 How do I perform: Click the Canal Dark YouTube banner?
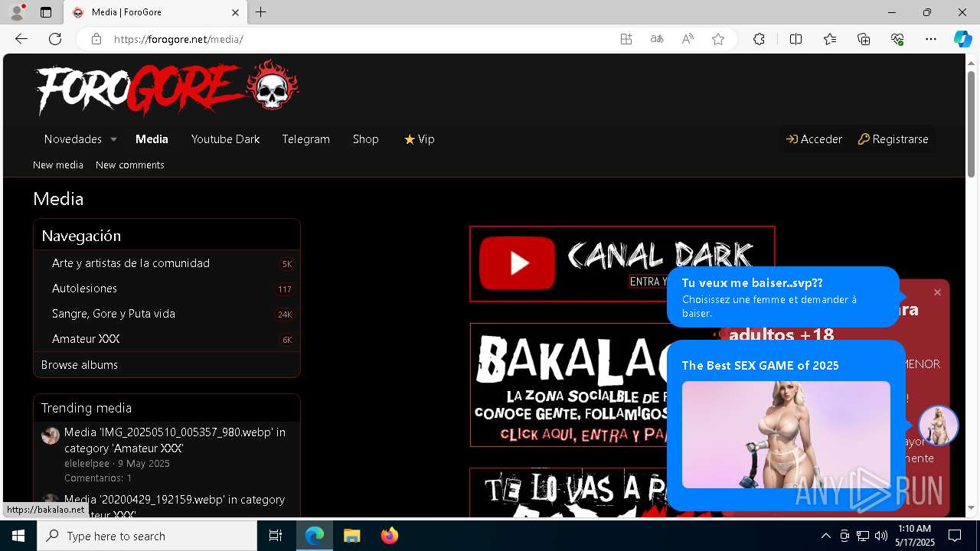[x=622, y=264]
